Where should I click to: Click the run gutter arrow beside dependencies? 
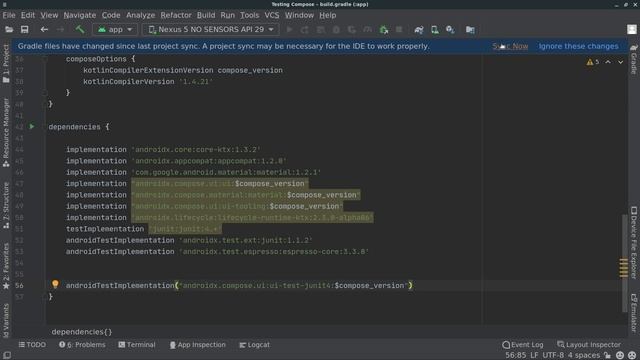32,127
